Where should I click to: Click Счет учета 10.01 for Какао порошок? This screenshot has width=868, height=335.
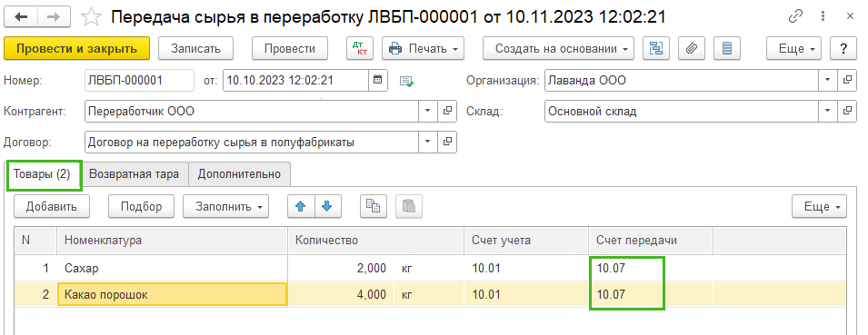(526, 295)
